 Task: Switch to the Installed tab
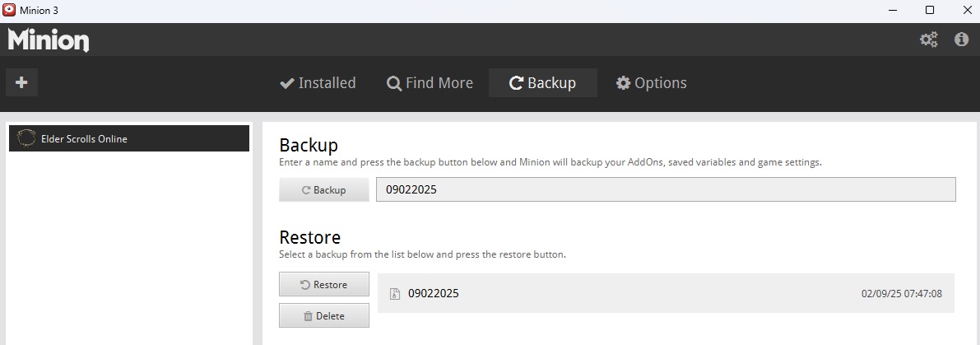(x=318, y=83)
